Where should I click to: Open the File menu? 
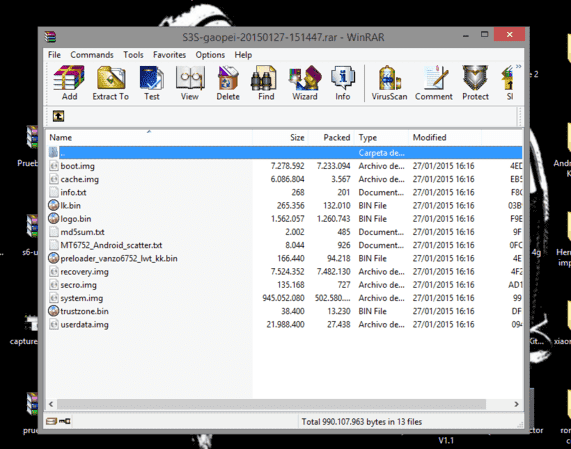54,55
